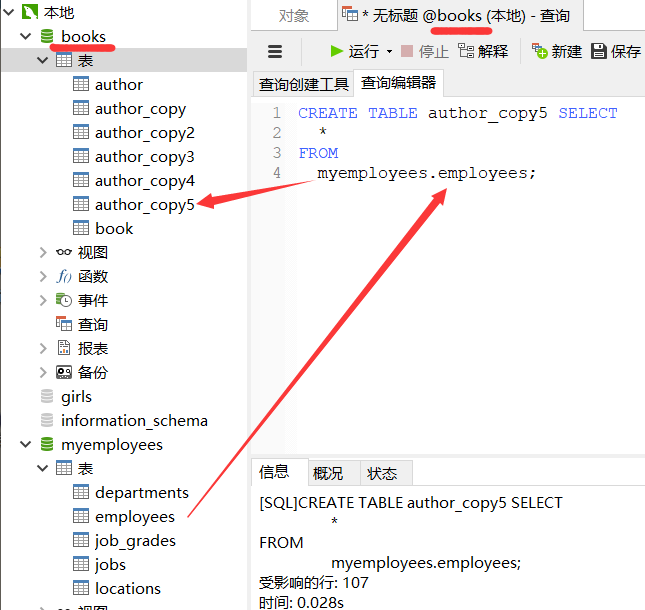Screen dimensions: 645x610
Task: Click the employees table icon
Action: coord(81,516)
